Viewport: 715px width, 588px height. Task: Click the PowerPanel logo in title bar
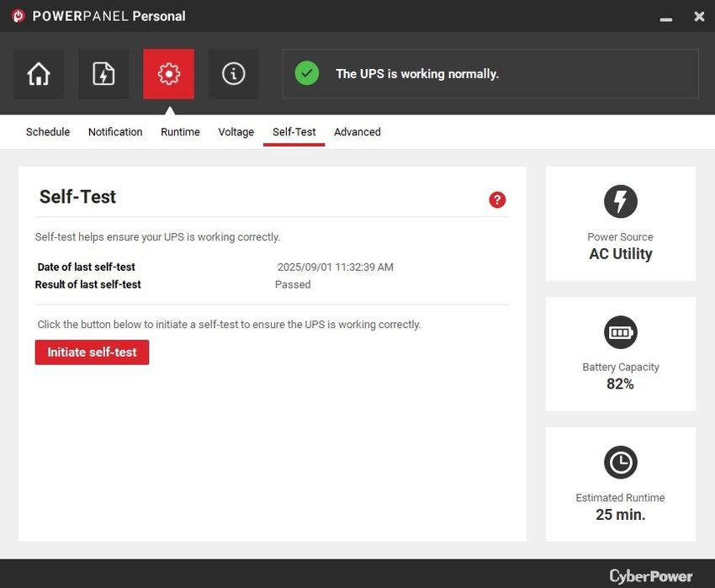point(19,16)
